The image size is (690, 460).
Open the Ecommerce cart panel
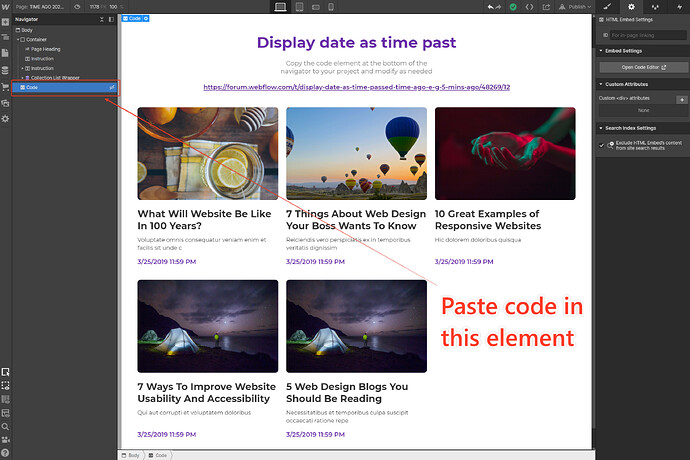tap(5, 87)
